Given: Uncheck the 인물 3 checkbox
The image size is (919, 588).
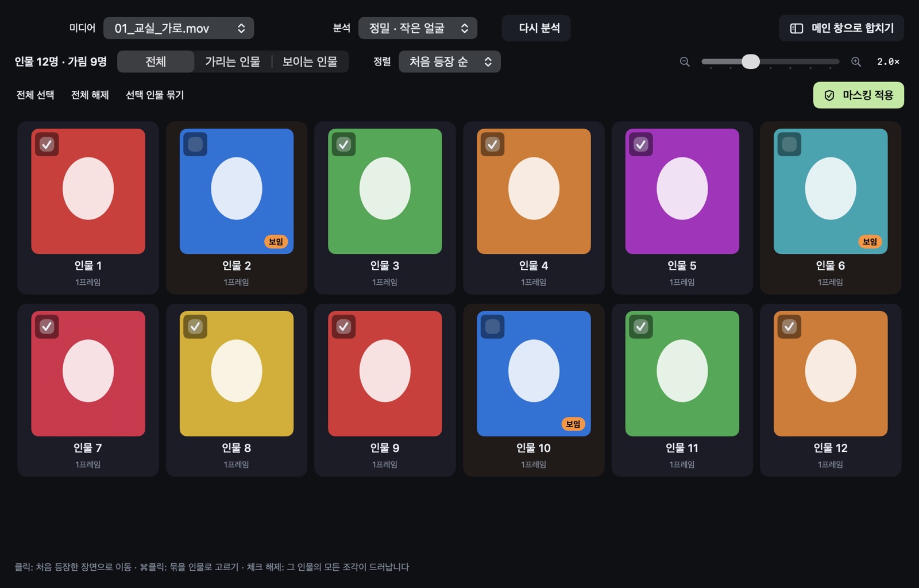Looking at the screenshot, I should (343, 144).
